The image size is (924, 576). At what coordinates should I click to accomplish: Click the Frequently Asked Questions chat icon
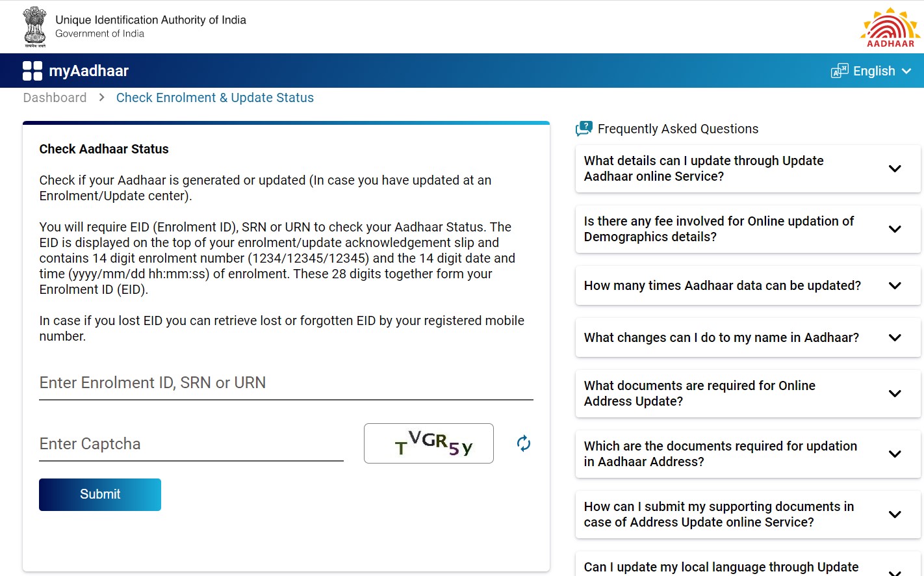[584, 129]
